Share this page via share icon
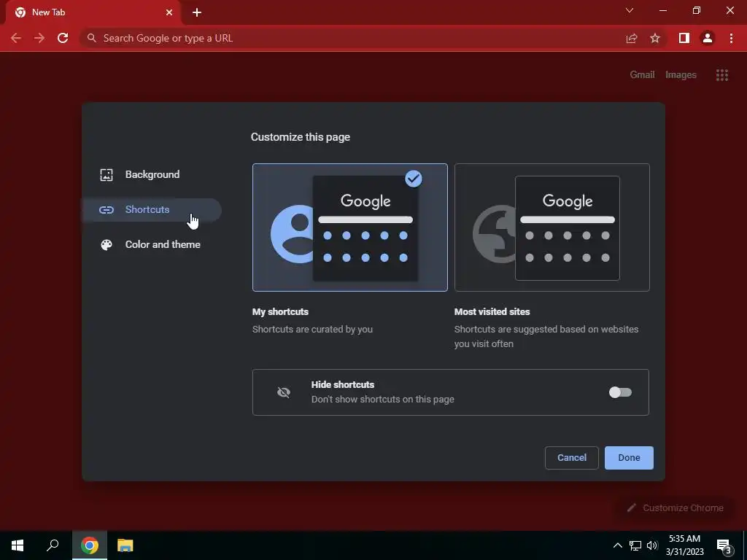The height and width of the screenshot is (560, 747). tap(632, 38)
